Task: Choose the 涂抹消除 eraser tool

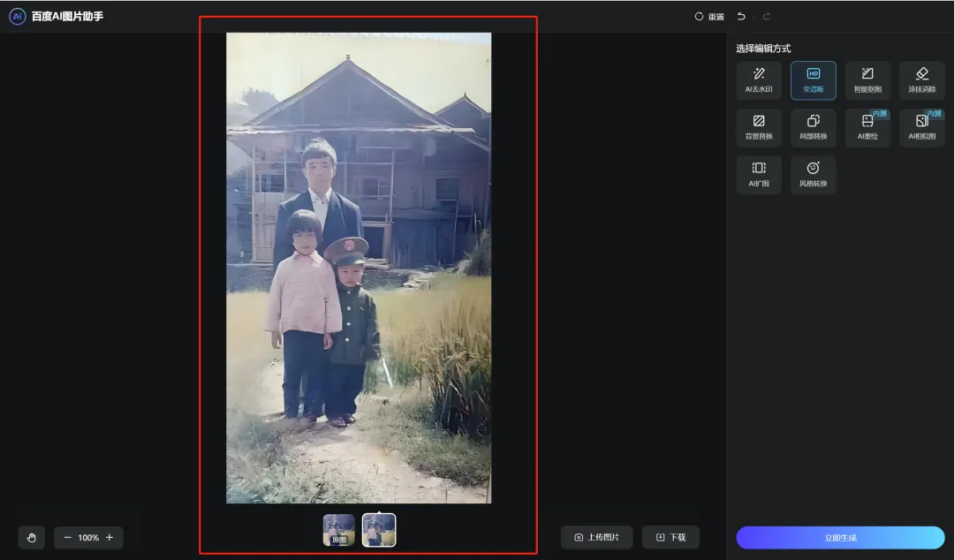Action: (921, 79)
